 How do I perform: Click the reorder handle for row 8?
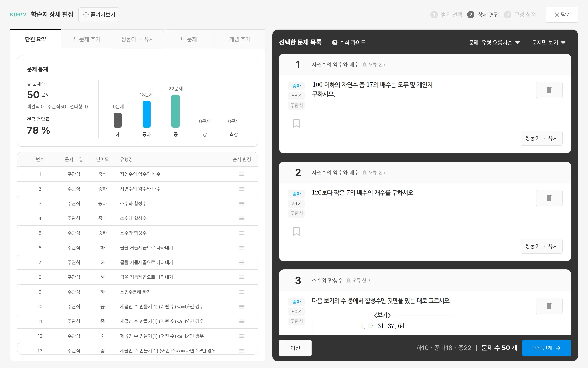[242, 277]
